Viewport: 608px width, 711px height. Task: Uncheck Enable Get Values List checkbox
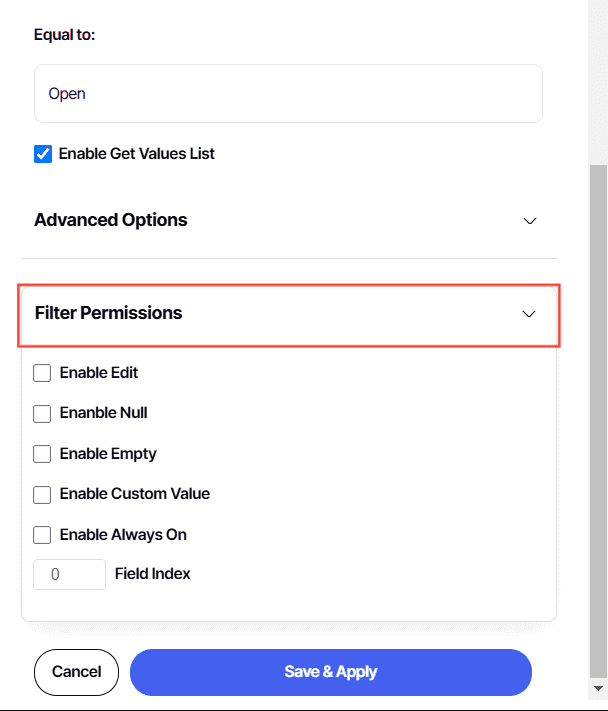[x=43, y=154]
